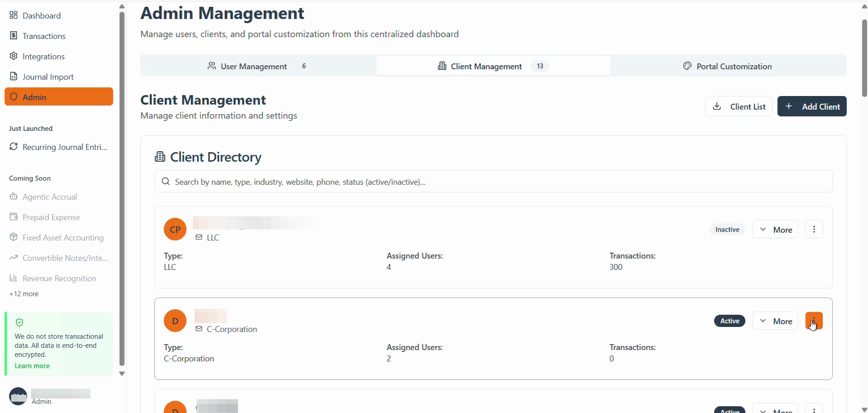This screenshot has height=413, width=868.
Task: Show +12 more coming soon items
Action: tap(24, 294)
